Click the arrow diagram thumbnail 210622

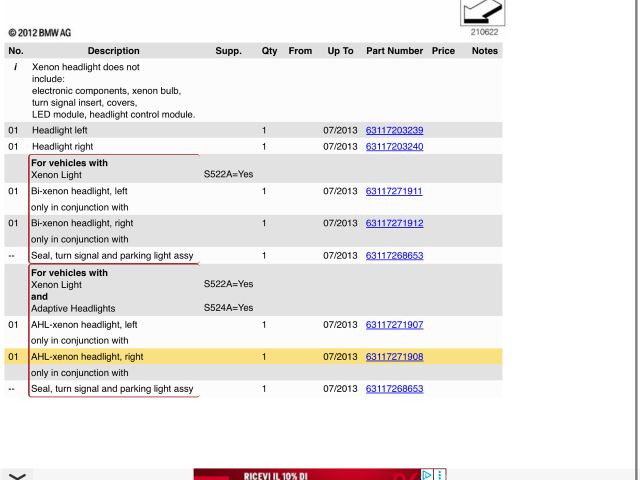482,13
